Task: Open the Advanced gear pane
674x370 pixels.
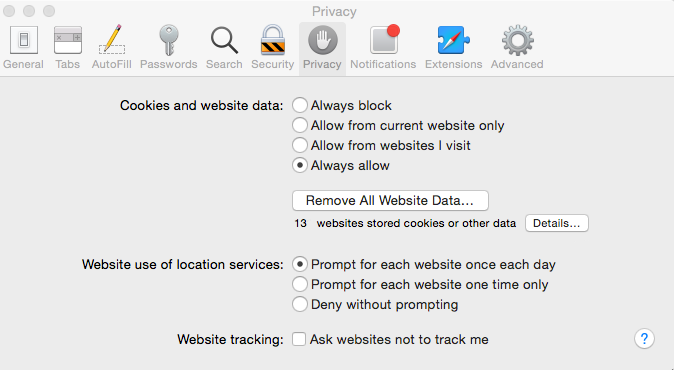Action: (517, 47)
